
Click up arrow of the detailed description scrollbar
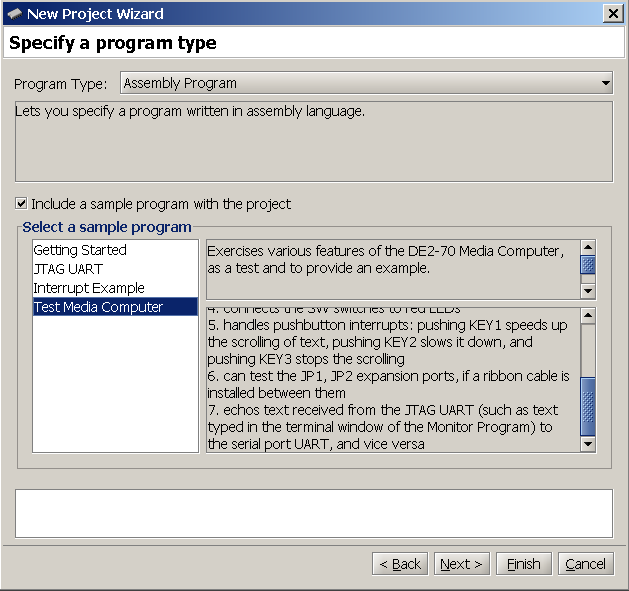pyautogui.click(x=588, y=317)
